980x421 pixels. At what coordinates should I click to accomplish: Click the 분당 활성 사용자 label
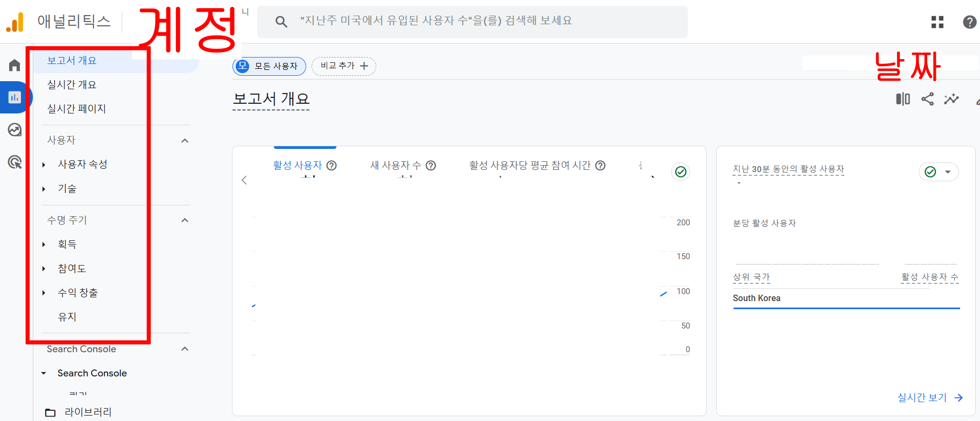(x=764, y=223)
